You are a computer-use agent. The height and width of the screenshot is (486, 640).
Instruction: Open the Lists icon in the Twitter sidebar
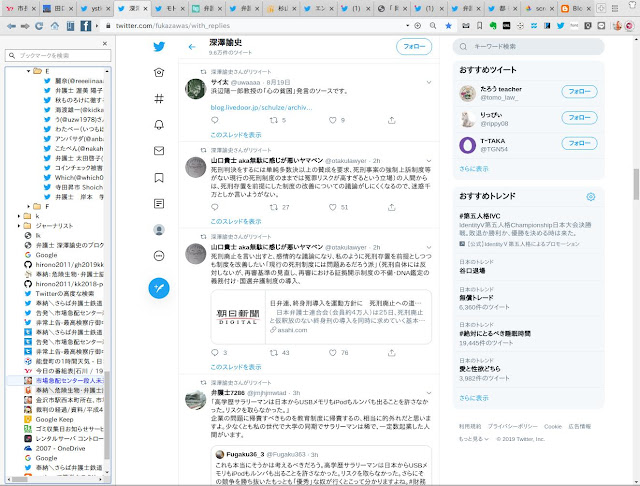[x=159, y=203]
